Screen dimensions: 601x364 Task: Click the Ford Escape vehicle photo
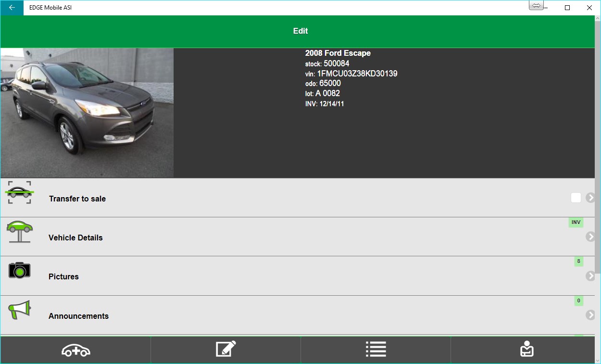pos(87,113)
